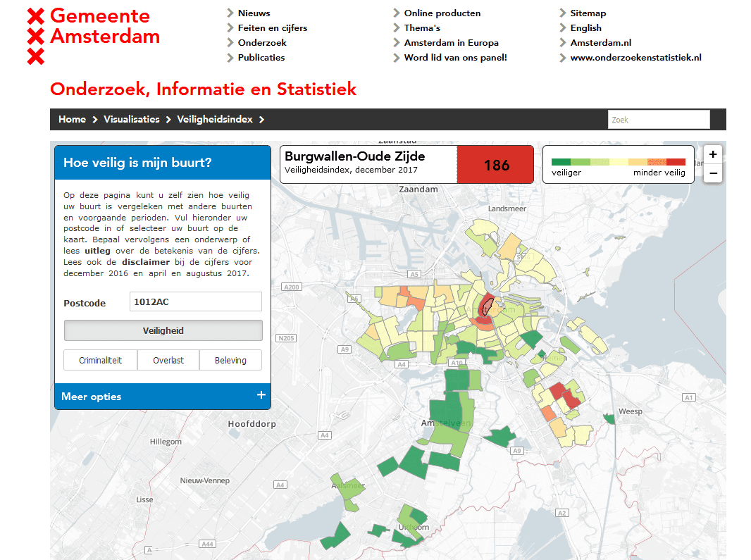
Task: Click the Onderzoek, Informatie en Statistiek heading
Action: (x=203, y=89)
